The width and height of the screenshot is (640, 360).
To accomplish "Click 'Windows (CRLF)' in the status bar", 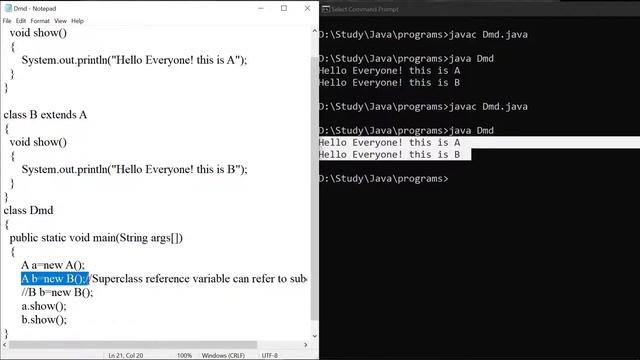I will [x=223, y=356].
